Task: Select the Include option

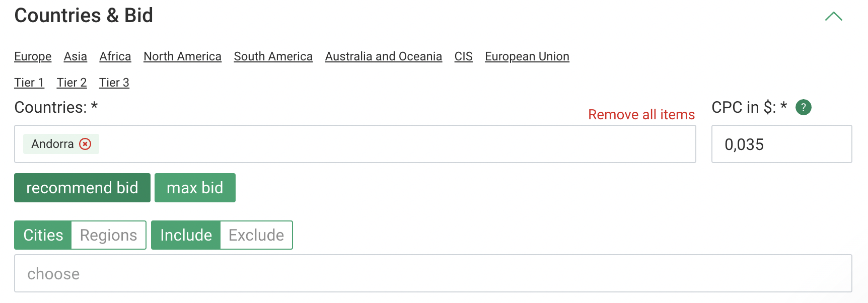Action: [186, 235]
